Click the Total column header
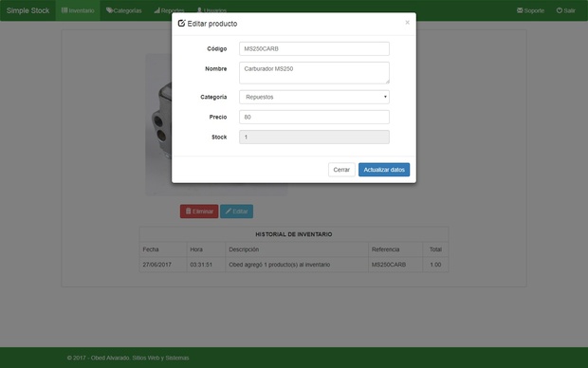The height and width of the screenshot is (368, 588). coord(435,249)
